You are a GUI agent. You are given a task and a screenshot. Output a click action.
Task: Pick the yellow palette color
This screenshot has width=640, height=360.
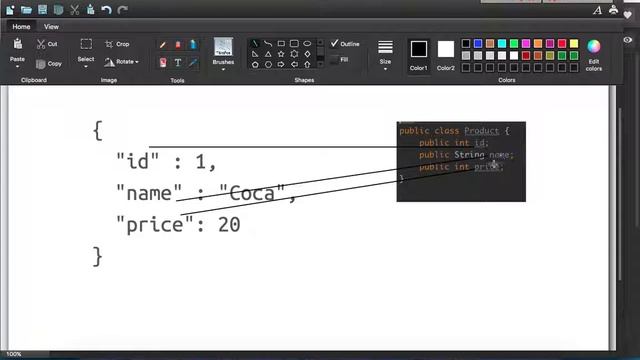point(574,43)
